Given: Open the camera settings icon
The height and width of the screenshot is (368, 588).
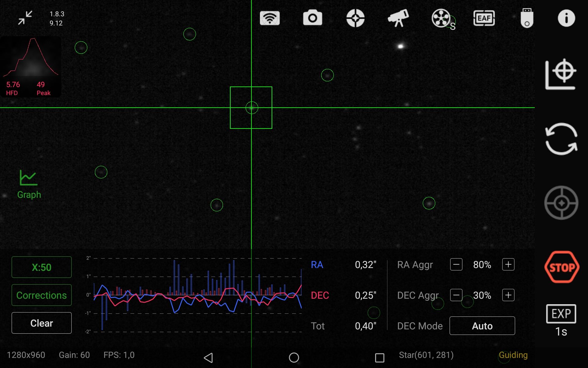Looking at the screenshot, I should coord(312,18).
